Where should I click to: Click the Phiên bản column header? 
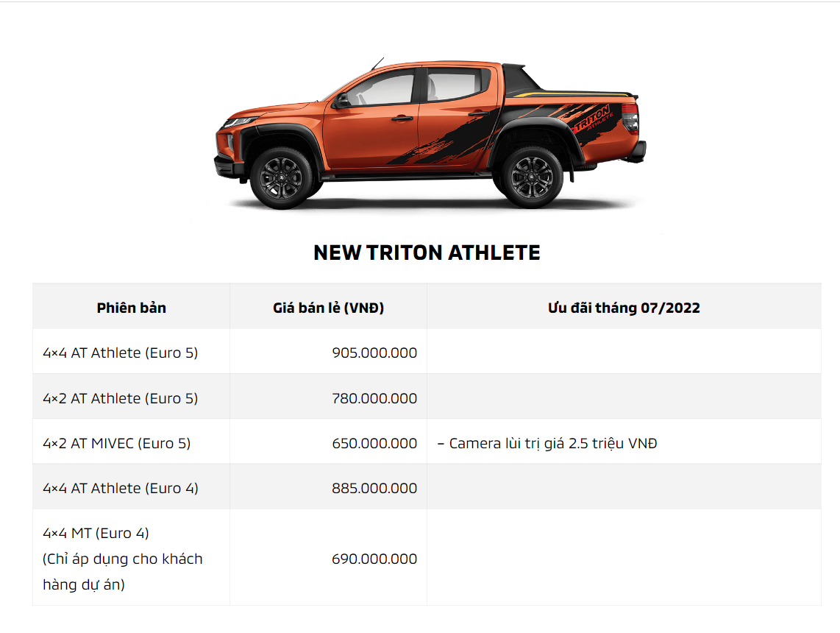(x=131, y=308)
